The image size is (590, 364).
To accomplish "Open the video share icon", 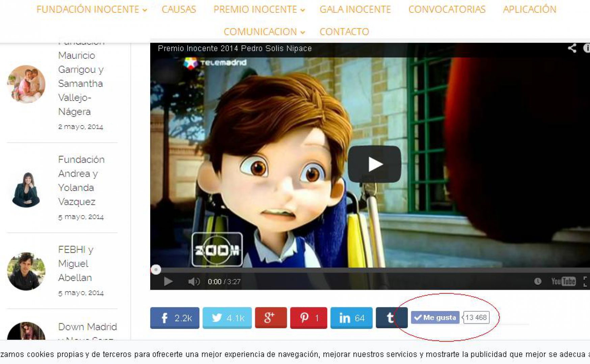I will pyautogui.click(x=572, y=48).
